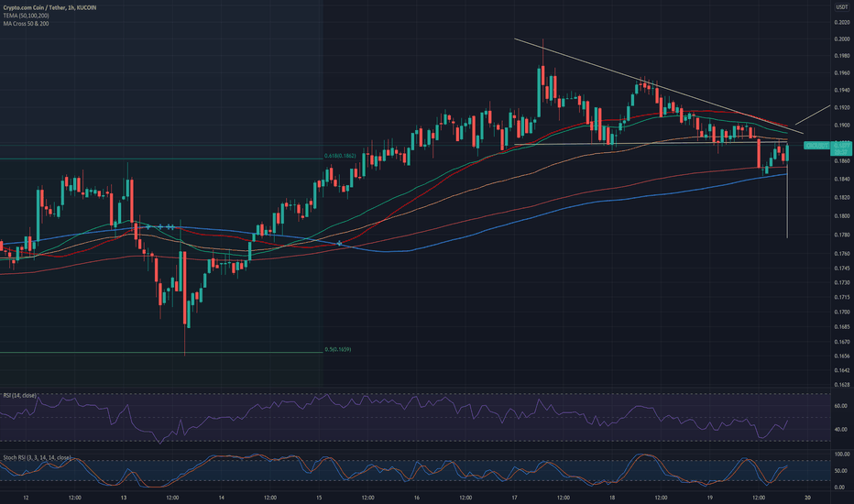Select the RSI (14, close) pane label

pyautogui.click(x=19, y=395)
